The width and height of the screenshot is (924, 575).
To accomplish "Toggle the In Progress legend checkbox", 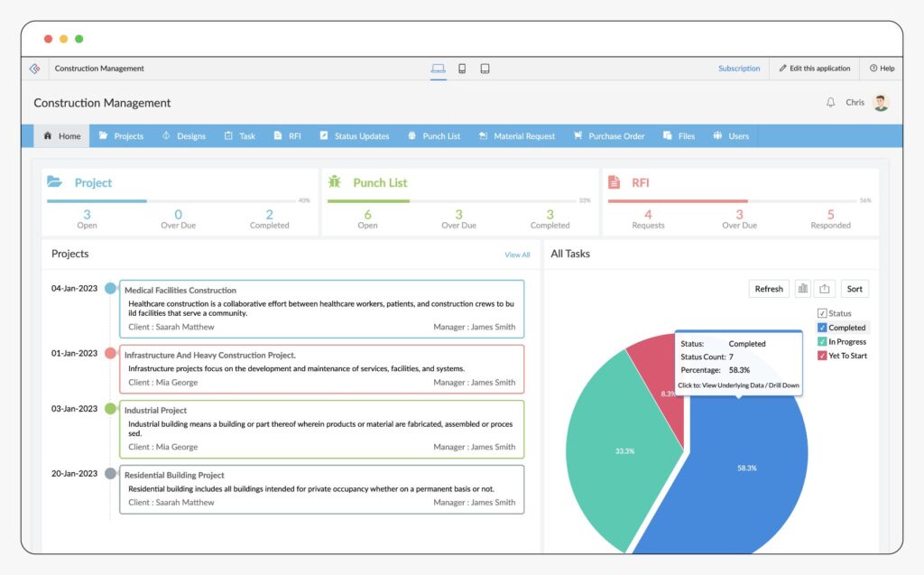I will click(822, 342).
